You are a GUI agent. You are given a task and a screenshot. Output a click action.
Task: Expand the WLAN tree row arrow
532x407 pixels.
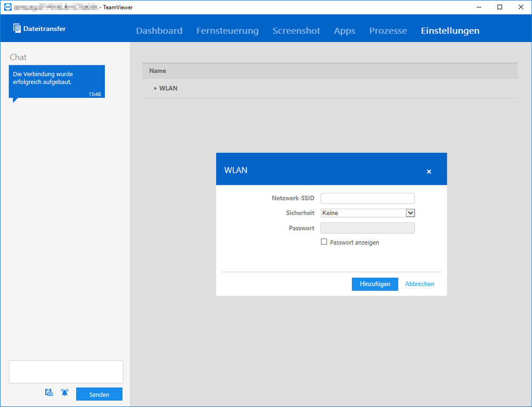point(155,88)
